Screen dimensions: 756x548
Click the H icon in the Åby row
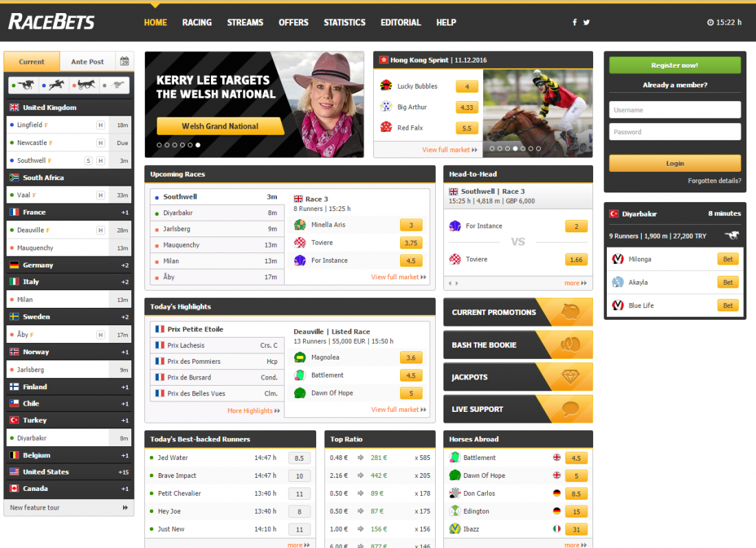click(x=101, y=335)
